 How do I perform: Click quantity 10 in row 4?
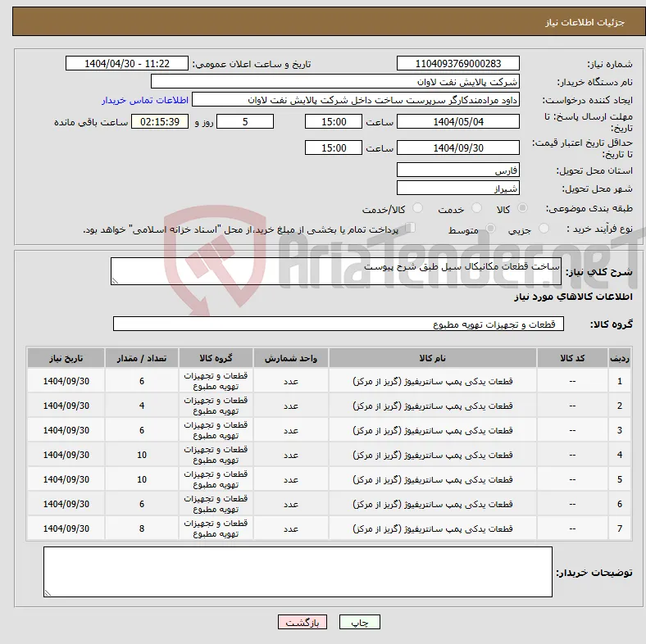142,455
